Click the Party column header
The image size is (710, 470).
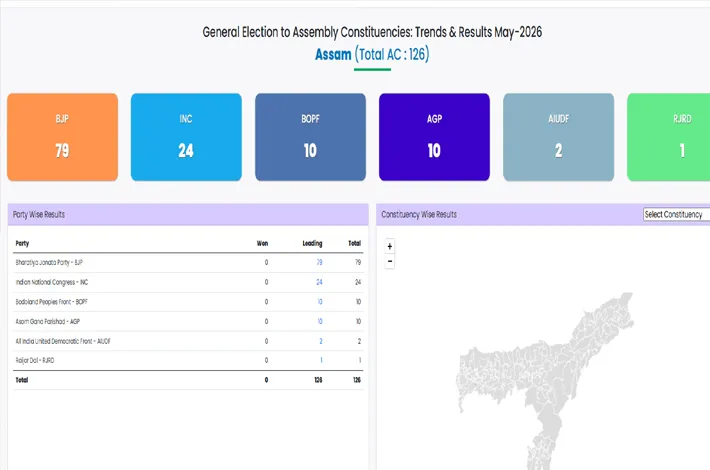[x=22, y=243]
